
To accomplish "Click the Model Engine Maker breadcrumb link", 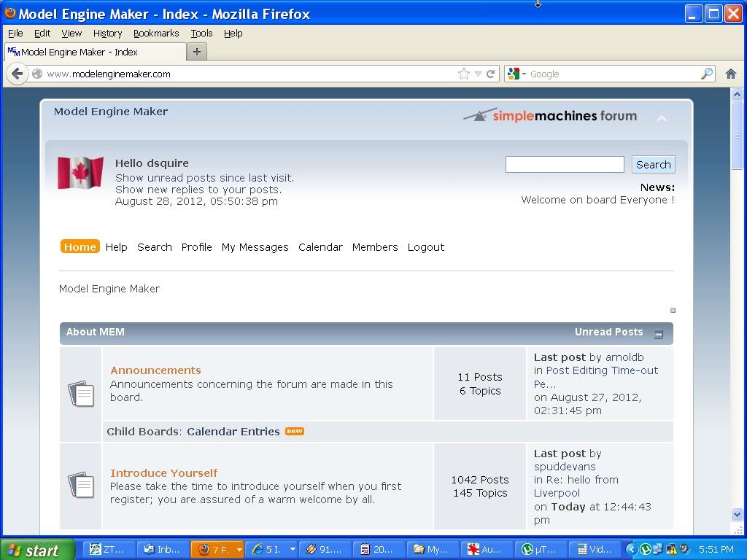I will [109, 289].
